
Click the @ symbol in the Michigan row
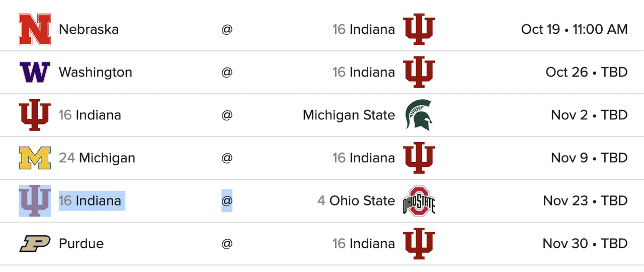coord(227,158)
